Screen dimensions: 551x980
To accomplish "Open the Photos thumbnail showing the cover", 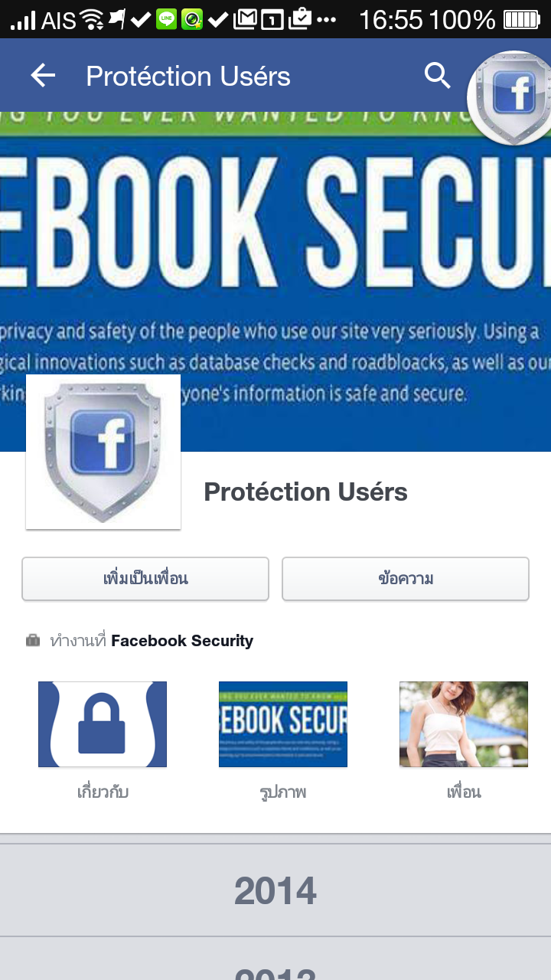I will click(283, 724).
